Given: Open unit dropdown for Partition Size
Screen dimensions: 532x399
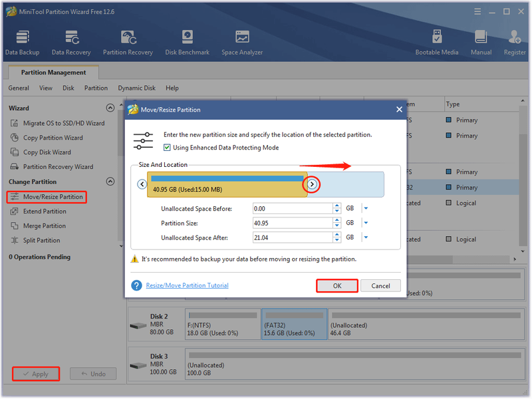Looking at the screenshot, I should click(x=366, y=223).
